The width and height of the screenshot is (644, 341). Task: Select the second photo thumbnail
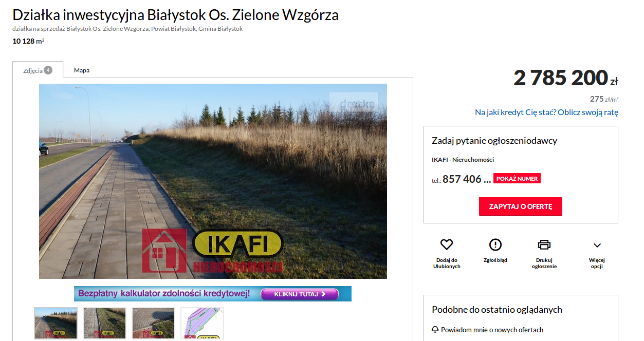coord(104,323)
